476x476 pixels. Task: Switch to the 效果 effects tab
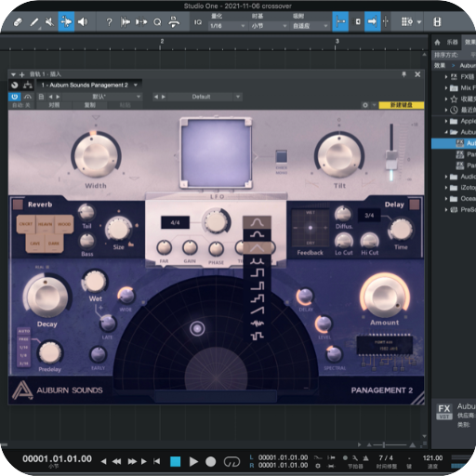[469, 42]
